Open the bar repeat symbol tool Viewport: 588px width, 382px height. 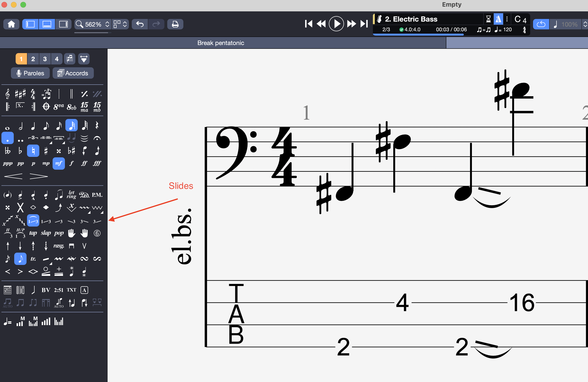pos(84,94)
